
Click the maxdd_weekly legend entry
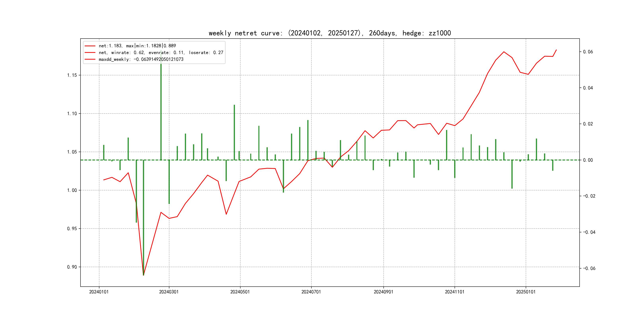click(141, 59)
